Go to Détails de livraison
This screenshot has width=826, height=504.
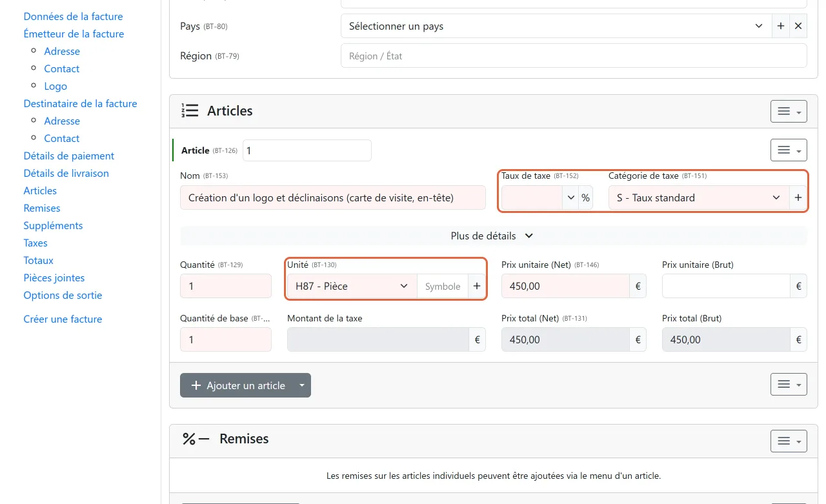[x=66, y=173]
